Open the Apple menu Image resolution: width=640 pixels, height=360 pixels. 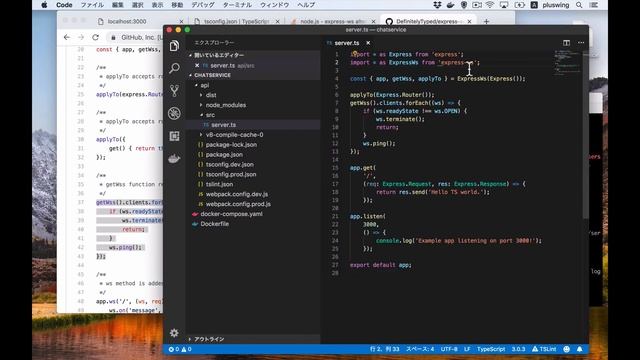[x=44, y=5]
